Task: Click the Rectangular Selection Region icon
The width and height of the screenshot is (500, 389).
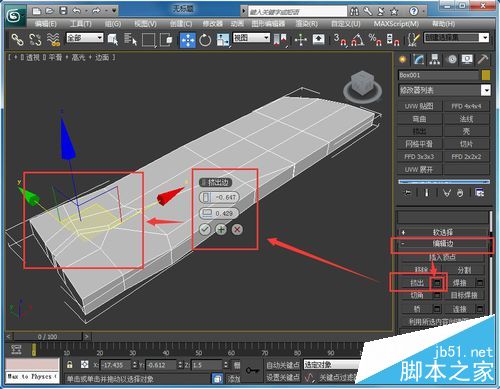Action: pyautogui.click(x=149, y=40)
